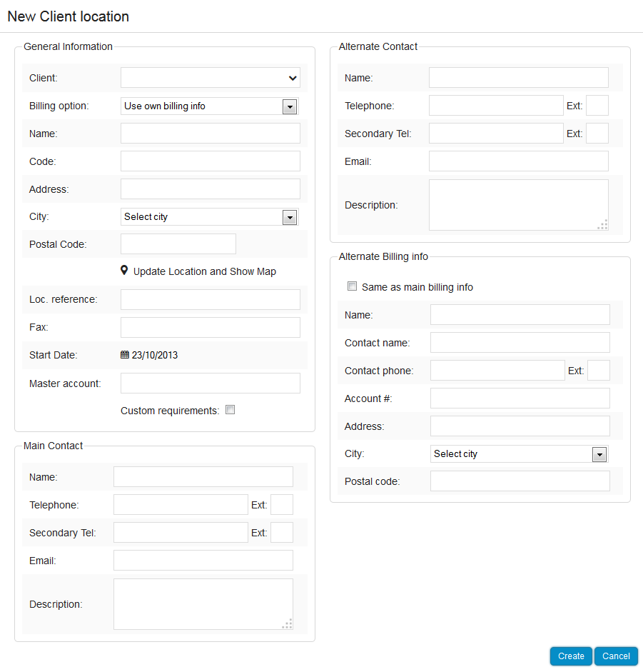Image resolution: width=643 pixels, height=672 pixels.
Task: Open the Client dropdown
Action: point(211,78)
